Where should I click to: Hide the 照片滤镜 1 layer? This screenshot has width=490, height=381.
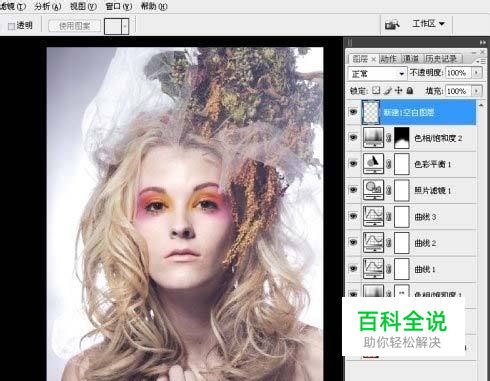pyautogui.click(x=353, y=190)
